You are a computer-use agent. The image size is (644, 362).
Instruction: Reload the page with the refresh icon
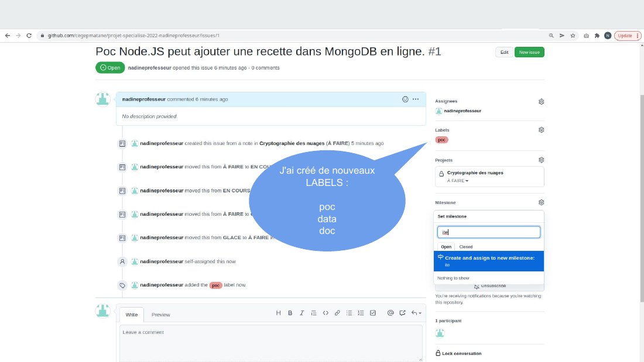coord(29,36)
